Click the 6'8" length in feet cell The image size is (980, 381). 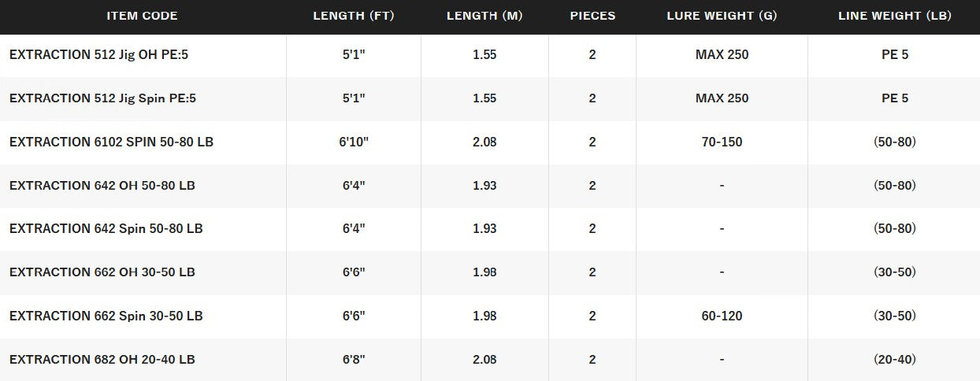click(354, 360)
